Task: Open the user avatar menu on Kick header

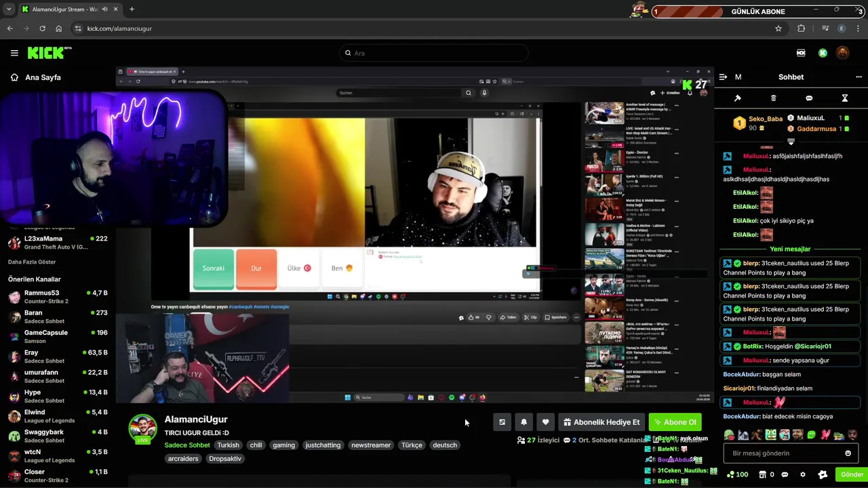Action: click(842, 53)
